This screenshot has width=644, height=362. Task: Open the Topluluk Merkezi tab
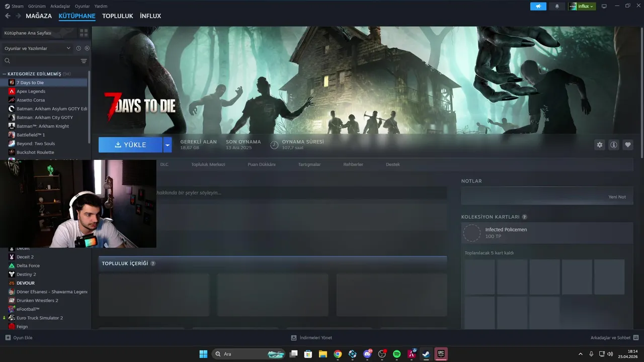click(x=208, y=164)
